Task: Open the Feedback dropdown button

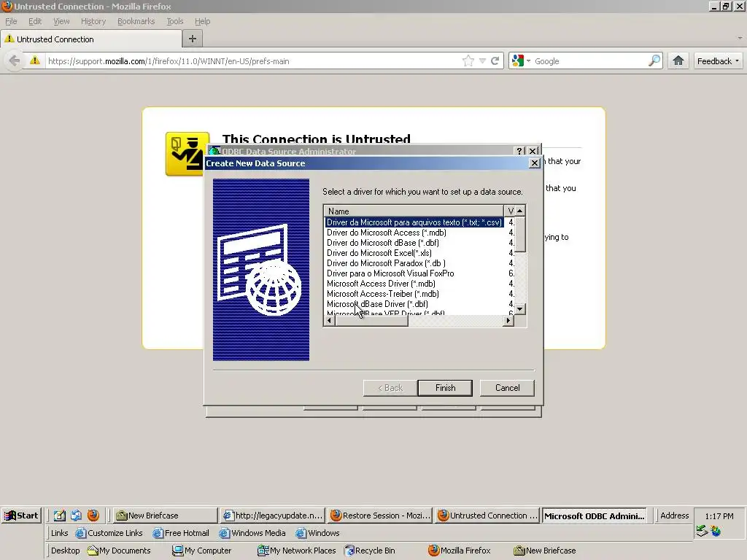Action: pyautogui.click(x=718, y=61)
